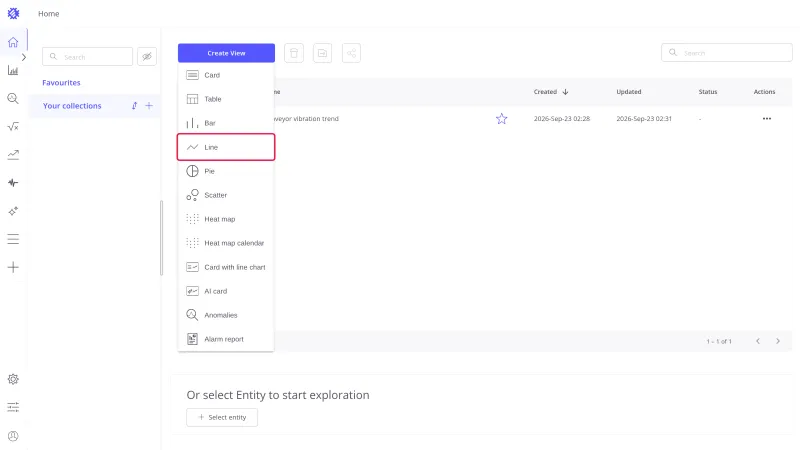The width and height of the screenshot is (800, 450).
Task: Go to next page of views
Action: [778, 341]
